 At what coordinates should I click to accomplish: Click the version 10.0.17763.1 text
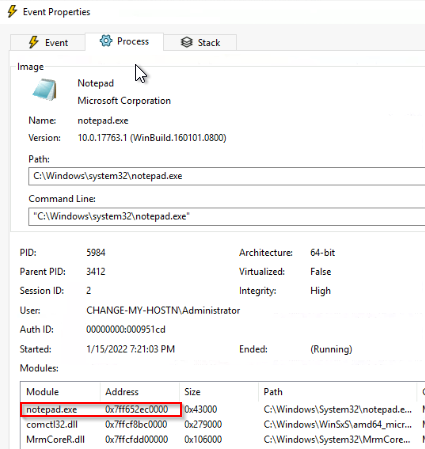click(152, 138)
